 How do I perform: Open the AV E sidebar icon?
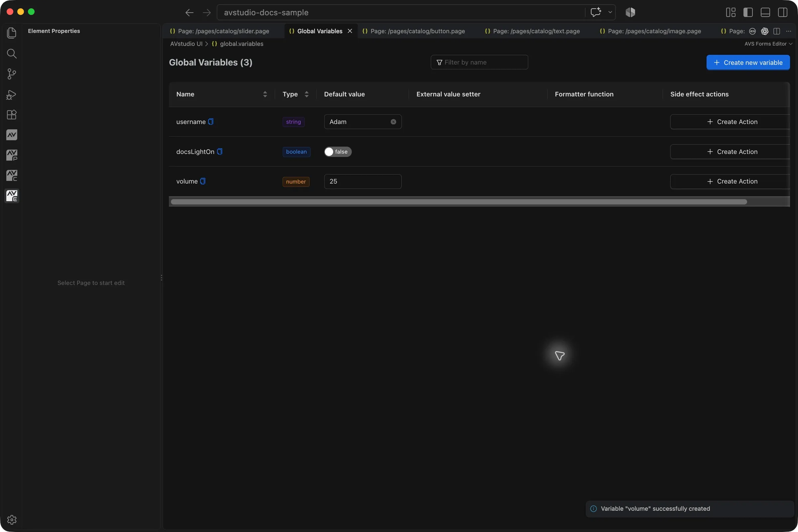[x=12, y=196]
